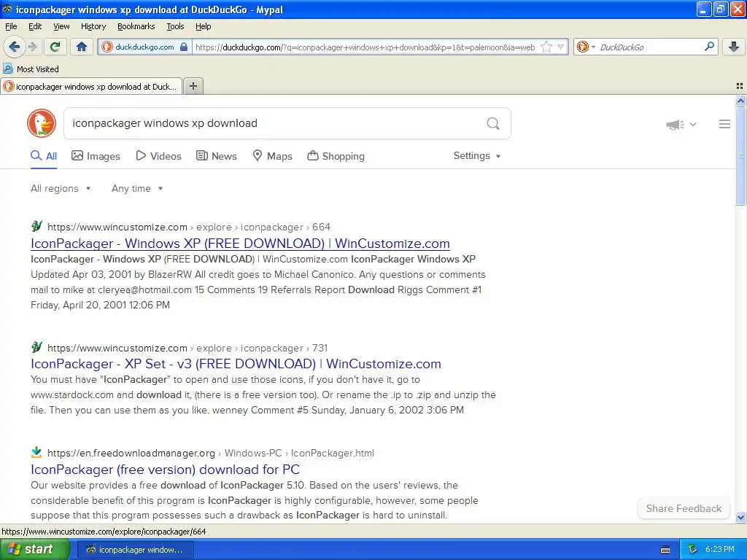Viewport: 747px width, 560px height.
Task: Click the wincustomize.com explore iconpackager 731 URL
Action: tap(187, 348)
